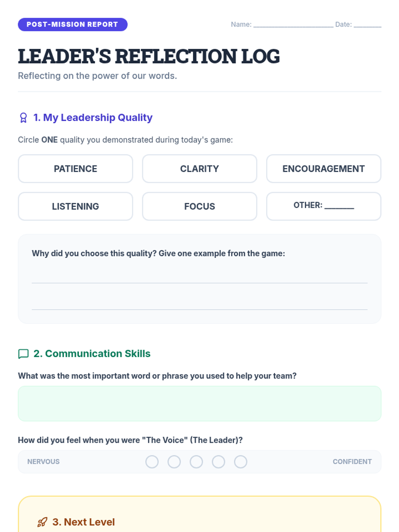Click the POST-MISSION REPORT badge
Screen dimensions: 399x532
tap(72, 25)
